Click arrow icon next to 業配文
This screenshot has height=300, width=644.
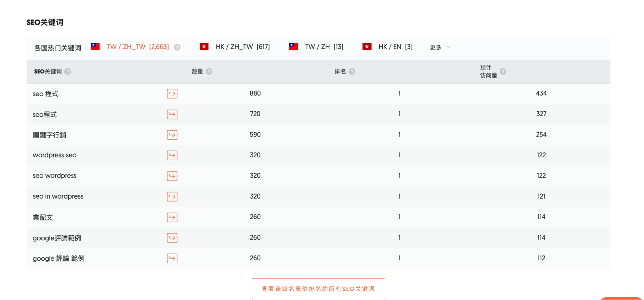point(172,217)
